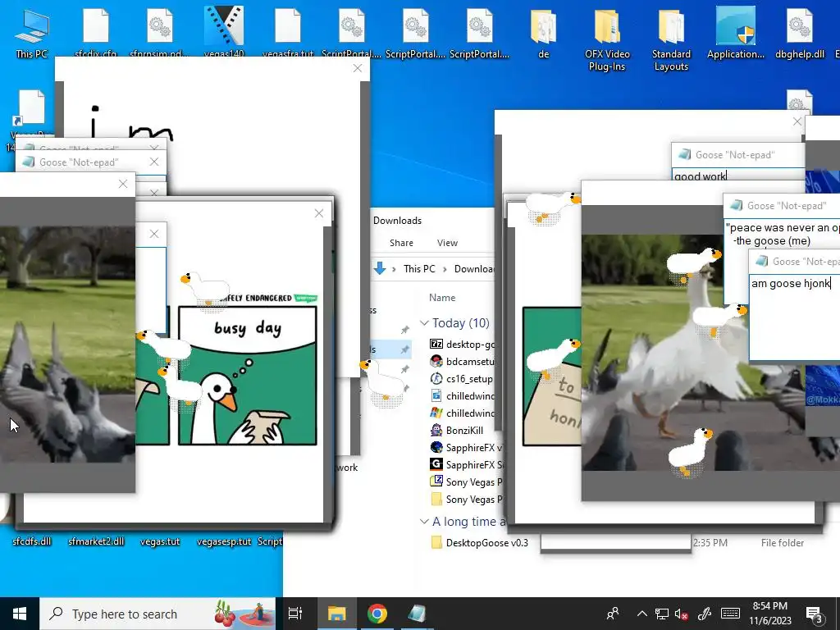The width and height of the screenshot is (840, 630).
Task: Click the search box on the taskbar
Action: 157,614
